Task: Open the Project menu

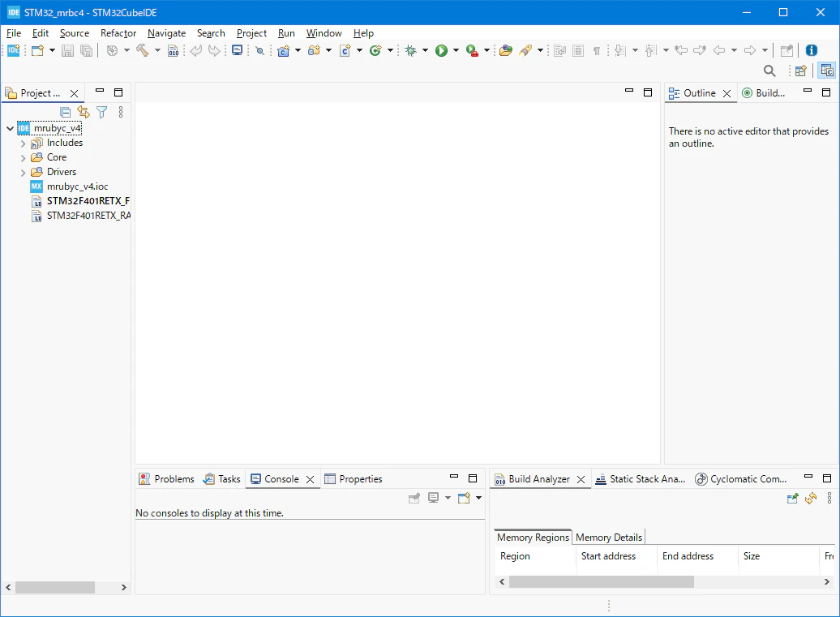Action: click(252, 33)
